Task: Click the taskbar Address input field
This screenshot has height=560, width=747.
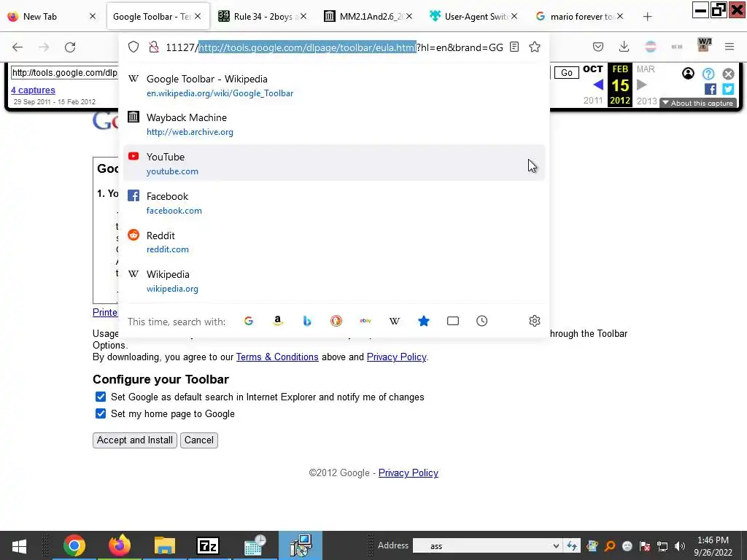Action: coord(481,545)
